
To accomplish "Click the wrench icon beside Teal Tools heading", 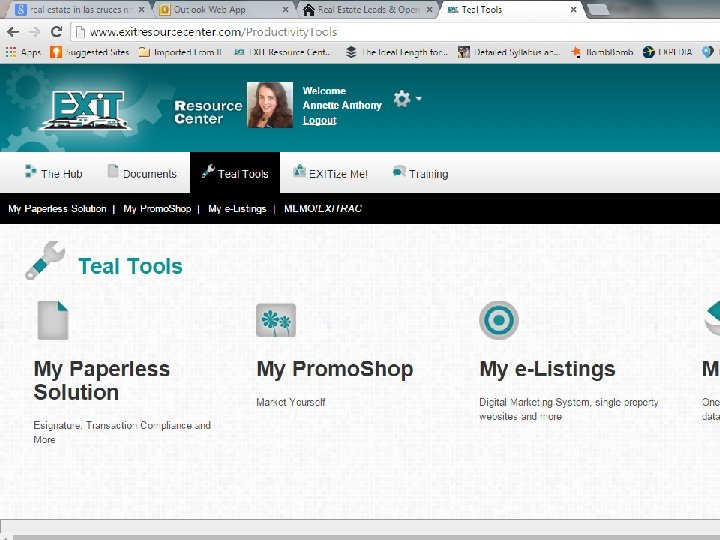I will pyautogui.click(x=45, y=261).
